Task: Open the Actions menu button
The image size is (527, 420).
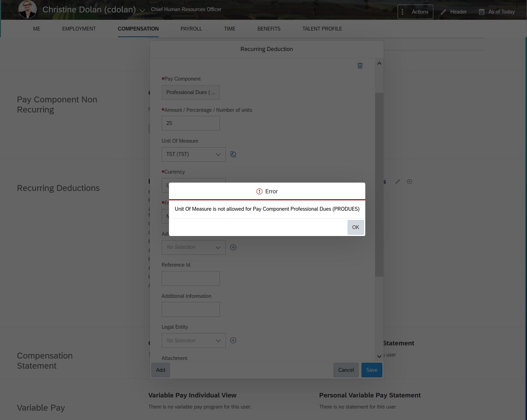Action: coord(415,12)
